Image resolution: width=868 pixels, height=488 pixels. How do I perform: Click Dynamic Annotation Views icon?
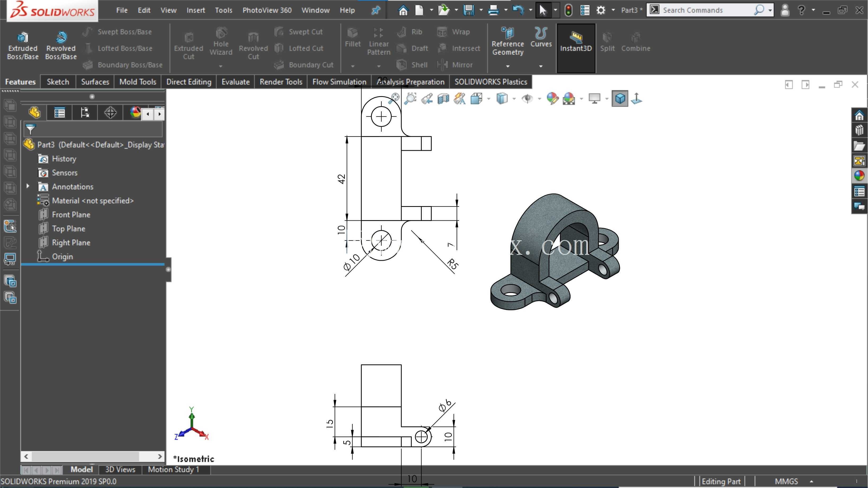(x=460, y=98)
